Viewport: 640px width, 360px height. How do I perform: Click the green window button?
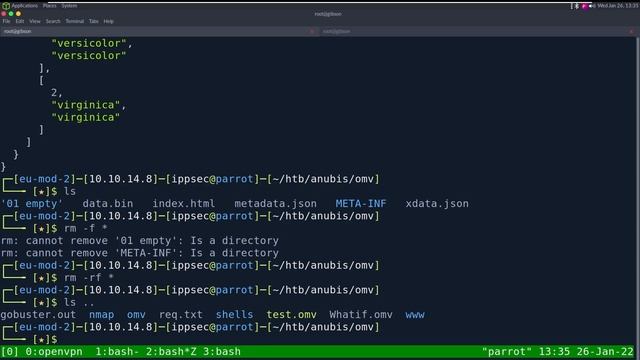click(x=11, y=14)
